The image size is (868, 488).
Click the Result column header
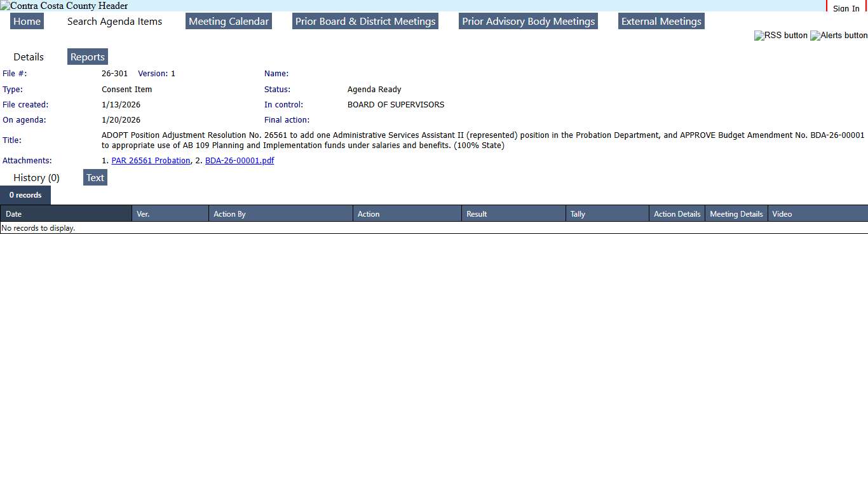pyautogui.click(x=477, y=214)
